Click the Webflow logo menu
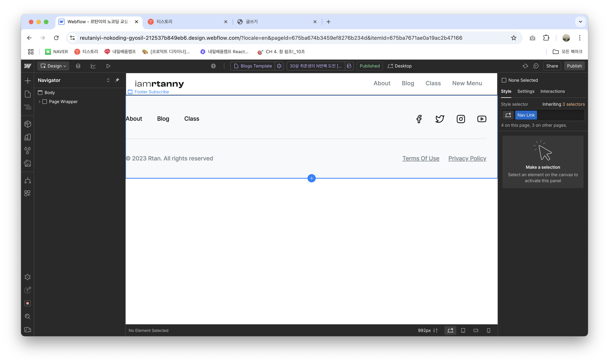The height and width of the screenshot is (364, 609). click(x=28, y=66)
